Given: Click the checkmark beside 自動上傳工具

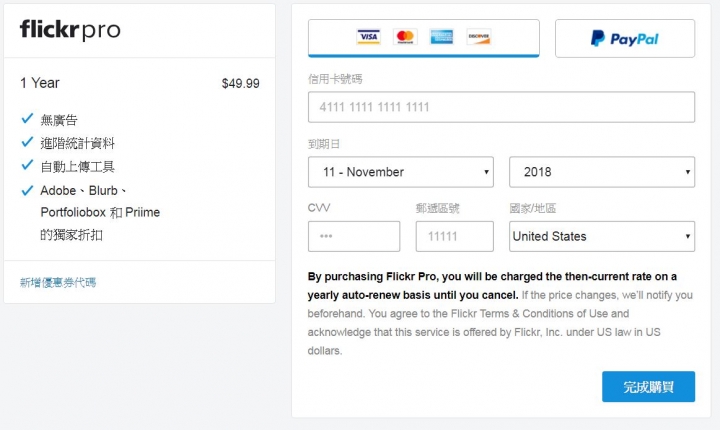Looking at the screenshot, I should pos(27,165).
